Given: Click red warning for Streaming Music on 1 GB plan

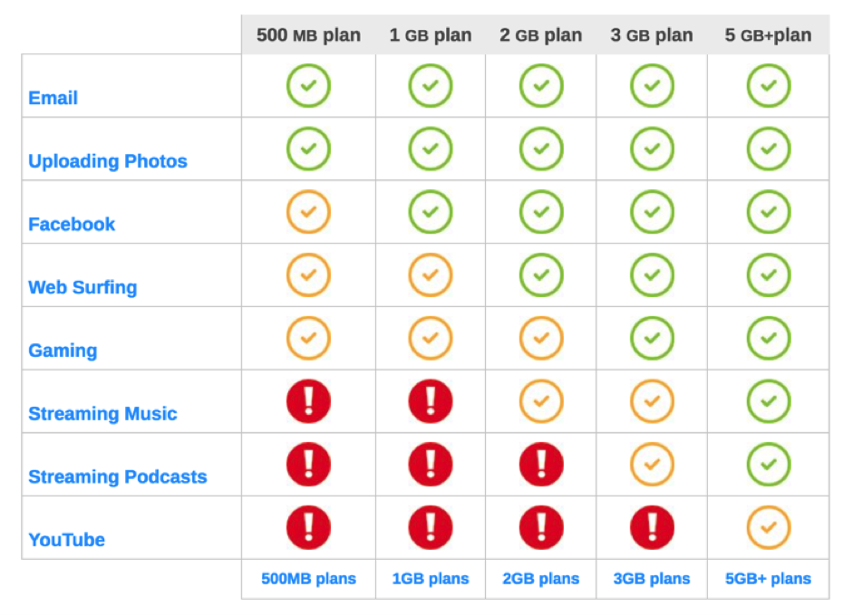Looking at the screenshot, I should click(x=431, y=401).
